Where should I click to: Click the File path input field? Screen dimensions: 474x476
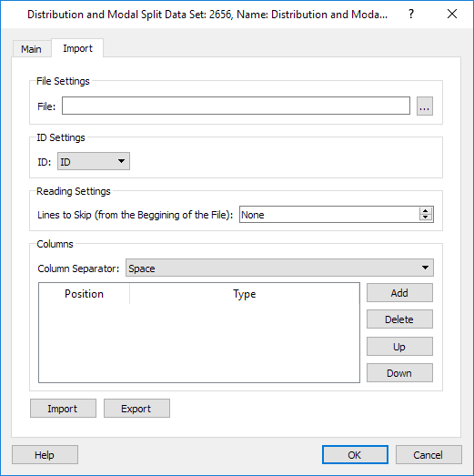236,106
